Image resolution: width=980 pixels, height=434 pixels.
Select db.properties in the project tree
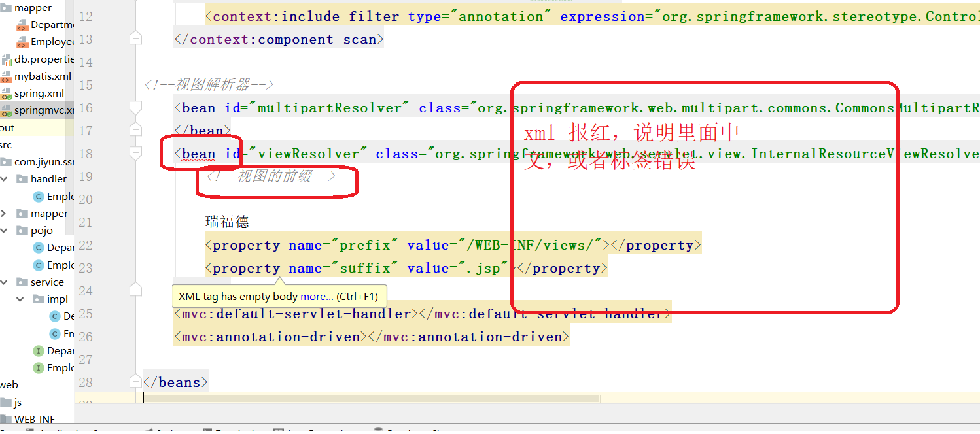tap(44, 59)
